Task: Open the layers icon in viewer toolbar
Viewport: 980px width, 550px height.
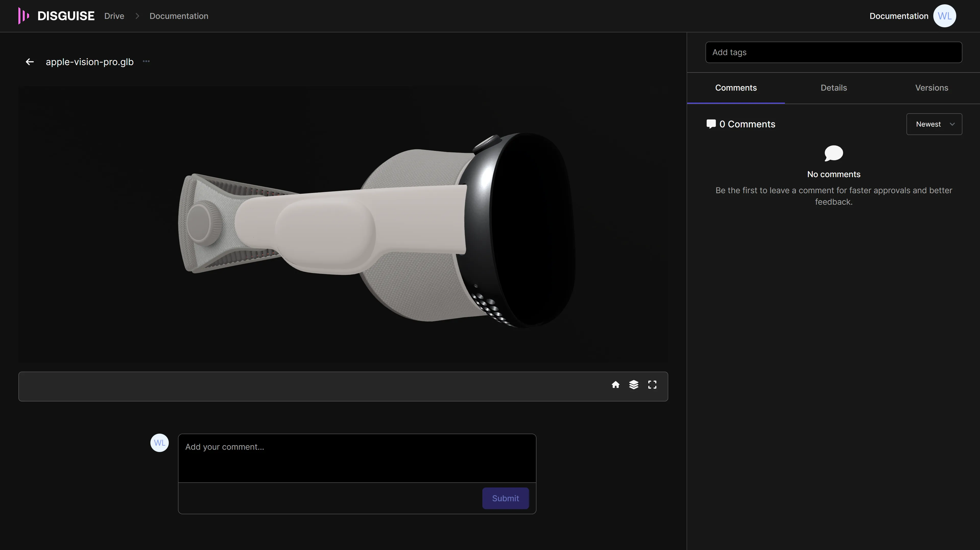Action: click(634, 385)
